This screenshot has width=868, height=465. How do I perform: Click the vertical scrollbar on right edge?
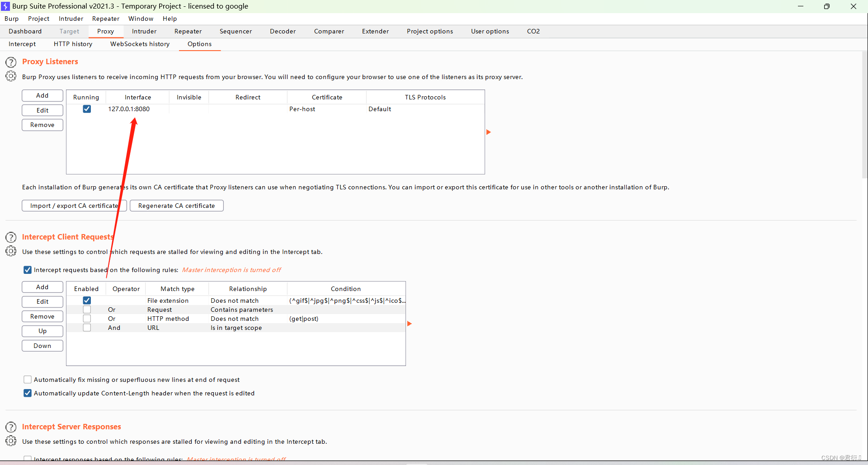click(864, 115)
